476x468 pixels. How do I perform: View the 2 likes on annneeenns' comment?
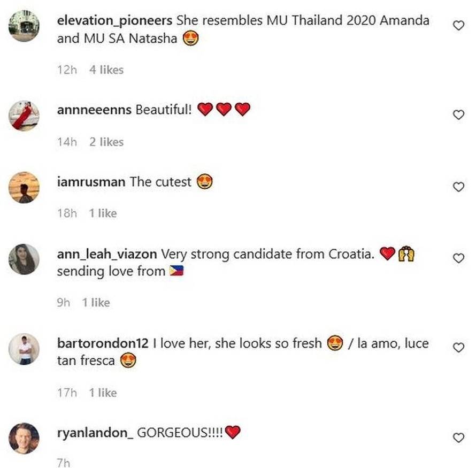click(106, 142)
